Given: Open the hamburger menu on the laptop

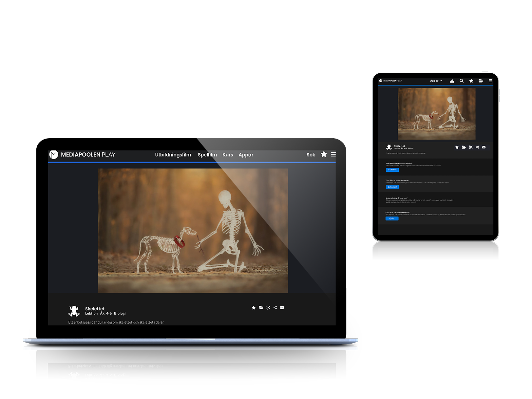Looking at the screenshot, I should pyautogui.click(x=333, y=154).
